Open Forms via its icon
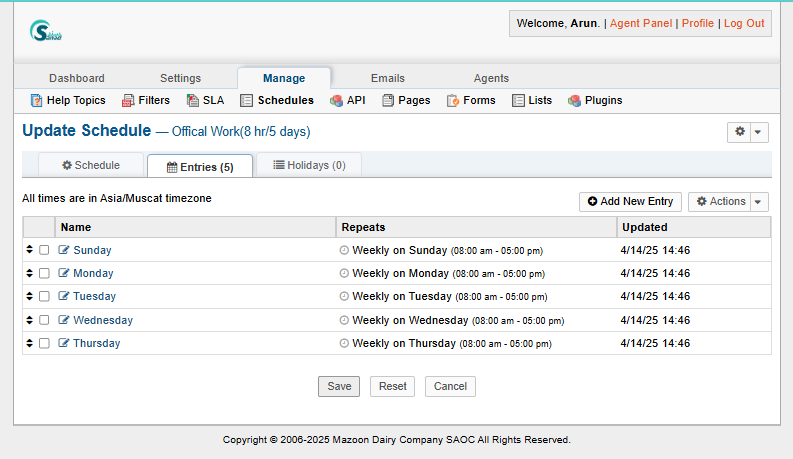 click(453, 100)
